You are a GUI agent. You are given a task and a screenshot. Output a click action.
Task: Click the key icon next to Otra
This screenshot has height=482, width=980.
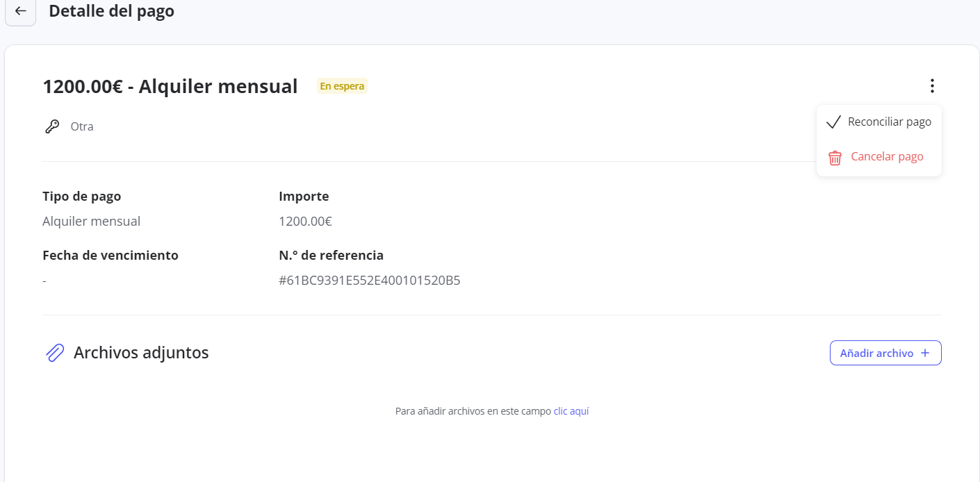pyautogui.click(x=52, y=126)
